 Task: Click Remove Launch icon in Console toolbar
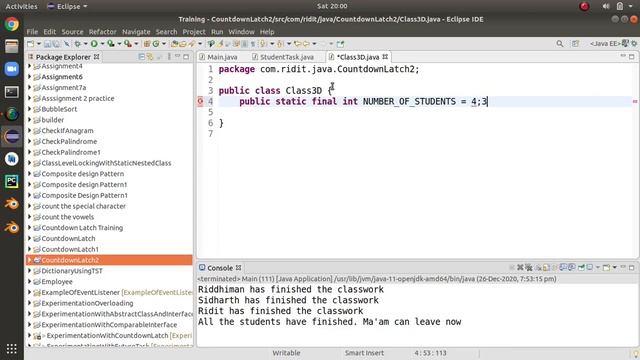[520, 268]
